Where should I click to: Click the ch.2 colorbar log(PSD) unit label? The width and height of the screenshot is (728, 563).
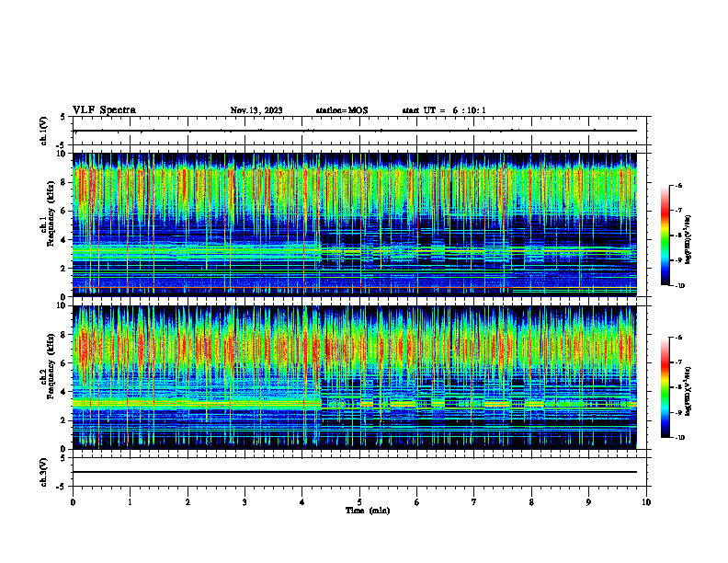[688, 391]
